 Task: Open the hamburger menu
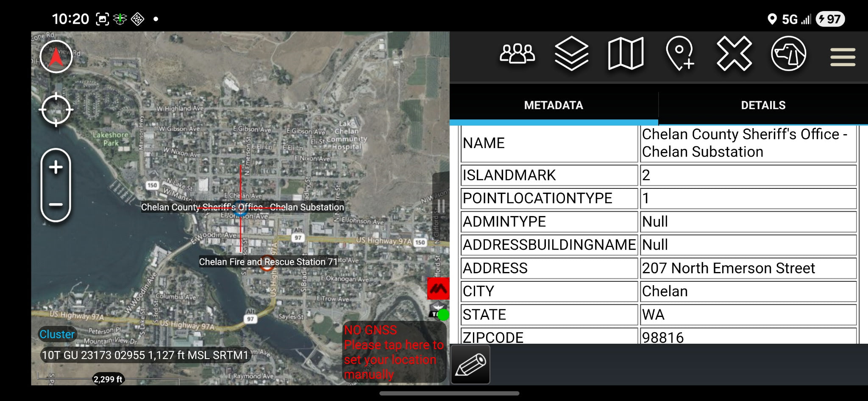pyautogui.click(x=843, y=57)
